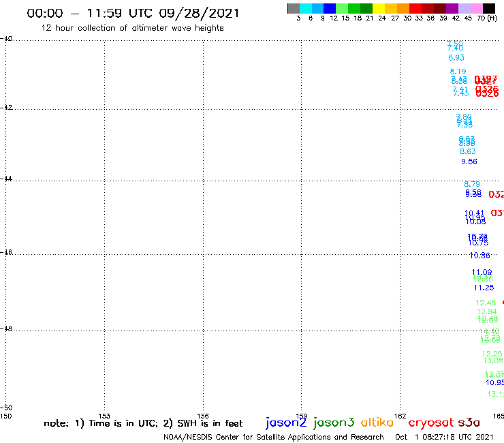Click the latitude axis label -50
Viewport: 504px width, 443px height.
click(6, 408)
